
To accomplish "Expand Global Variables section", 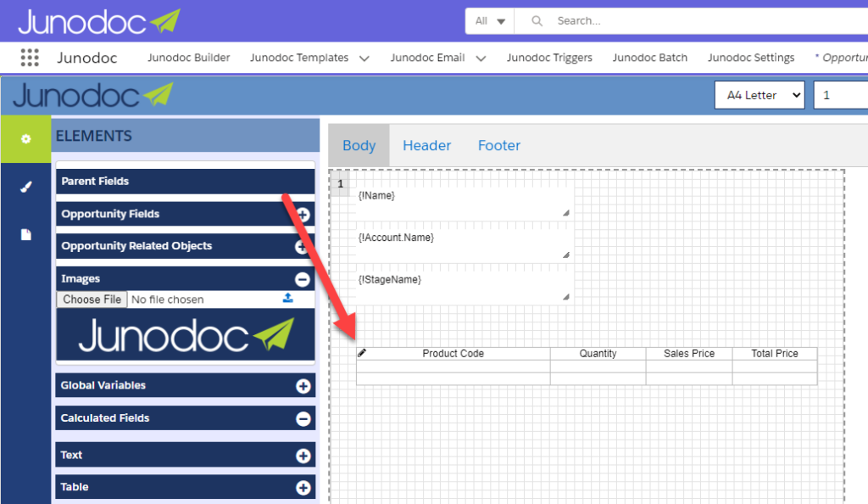I will point(303,386).
